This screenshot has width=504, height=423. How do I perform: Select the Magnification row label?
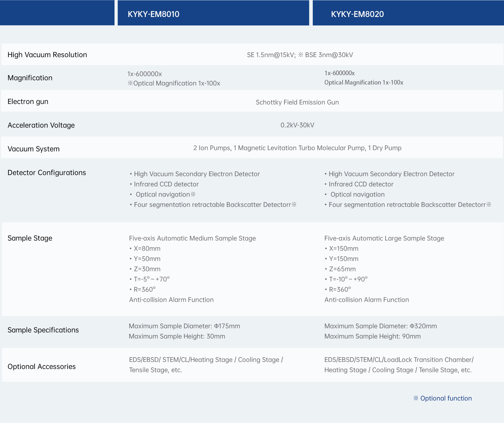pos(30,78)
